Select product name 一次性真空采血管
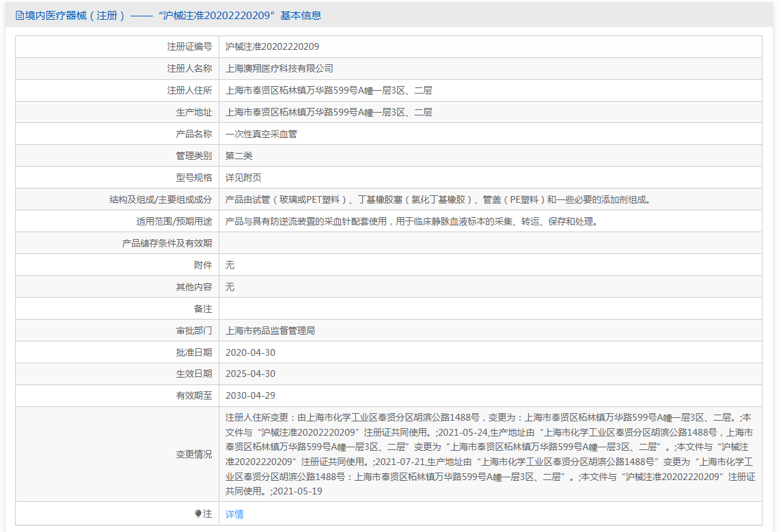The height and width of the screenshot is (532, 781). pos(261,134)
